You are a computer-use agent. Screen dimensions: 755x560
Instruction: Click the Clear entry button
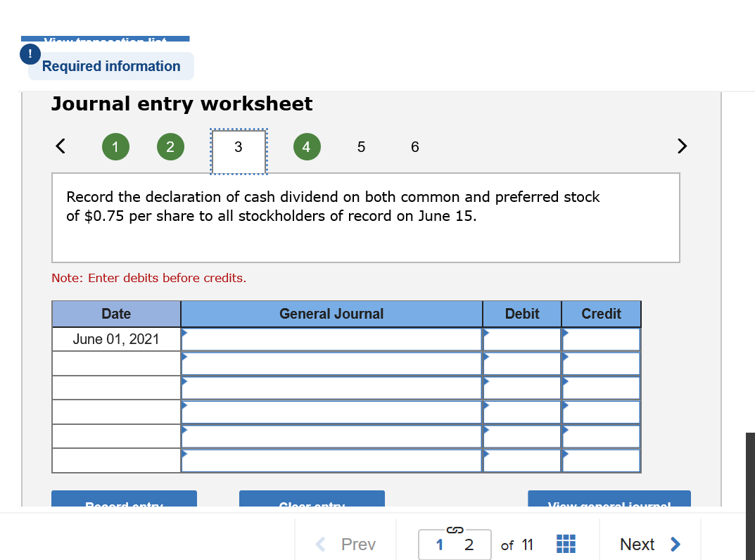coord(312,501)
